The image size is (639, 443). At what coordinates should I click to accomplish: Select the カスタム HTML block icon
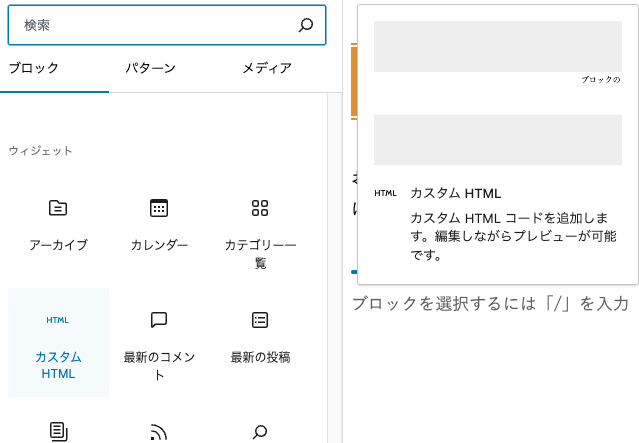tap(57, 320)
